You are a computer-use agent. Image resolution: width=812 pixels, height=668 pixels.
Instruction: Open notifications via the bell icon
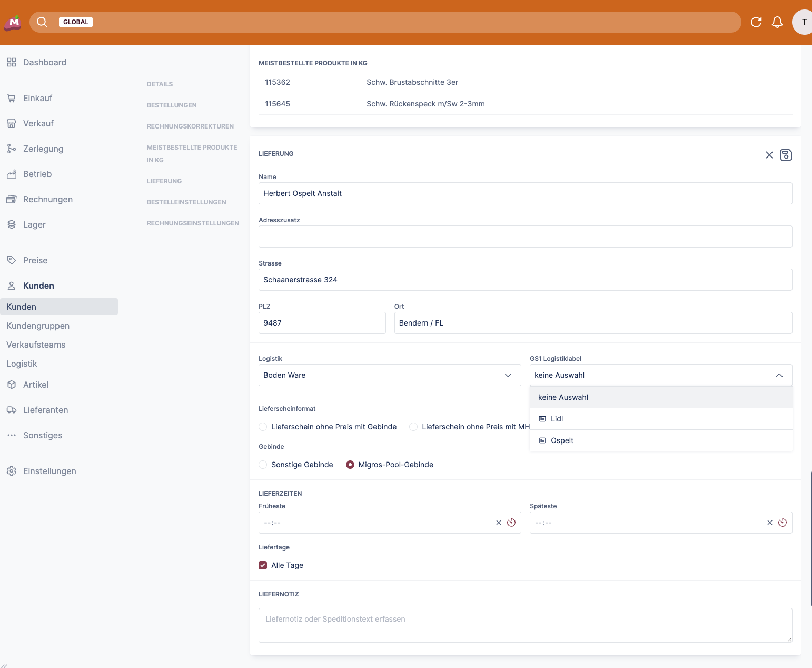pos(777,22)
